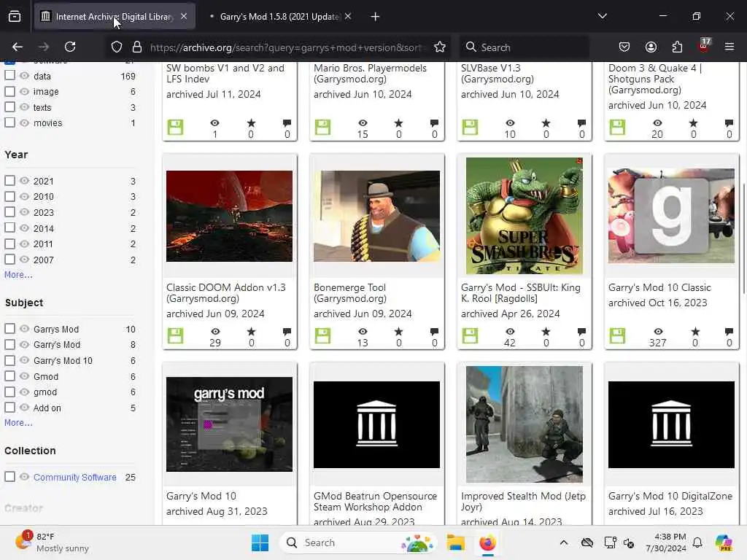Open the extension icon with 17 badge
Viewport: 747px width, 560px height.
[704, 46]
